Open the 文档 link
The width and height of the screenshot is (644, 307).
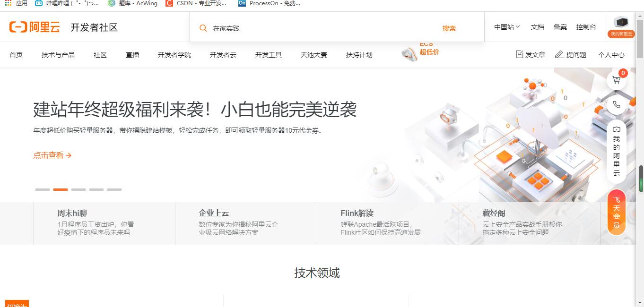[x=538, y=27]
